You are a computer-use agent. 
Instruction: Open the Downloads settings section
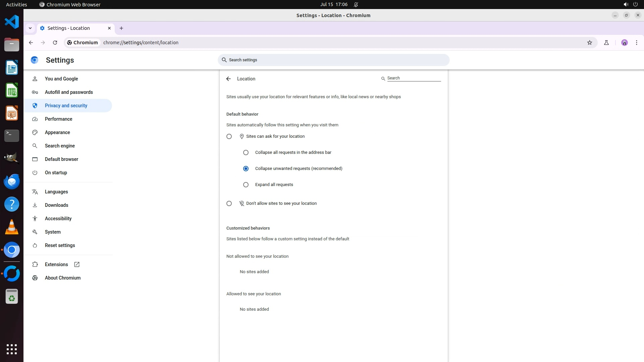(56, 205)
